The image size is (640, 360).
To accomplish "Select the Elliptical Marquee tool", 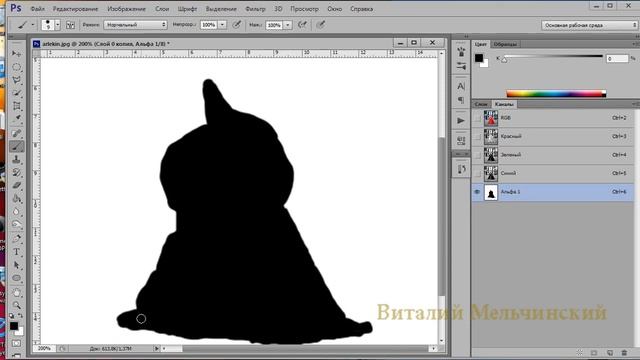I will [x=16, y=67].
